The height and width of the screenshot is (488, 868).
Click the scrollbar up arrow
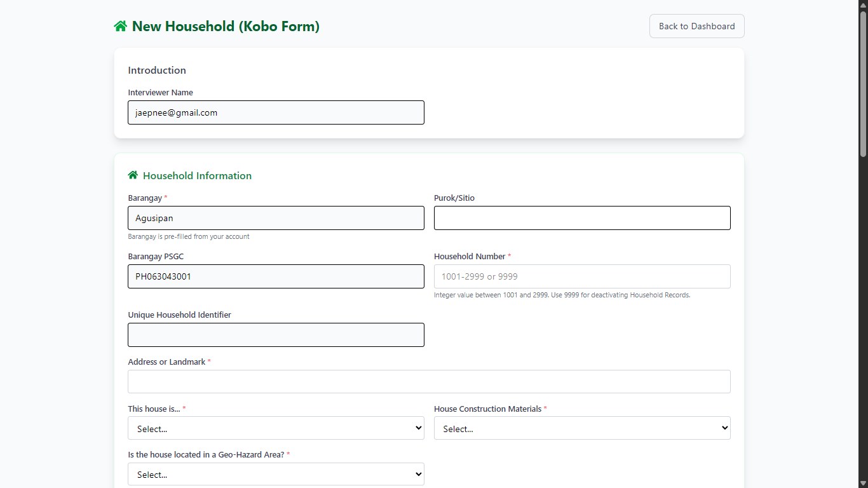(x=863, y=4)
